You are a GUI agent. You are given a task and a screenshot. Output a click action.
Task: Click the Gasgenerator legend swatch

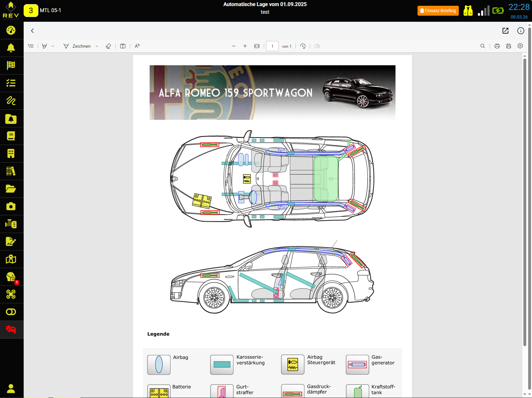tap(357, 364)
